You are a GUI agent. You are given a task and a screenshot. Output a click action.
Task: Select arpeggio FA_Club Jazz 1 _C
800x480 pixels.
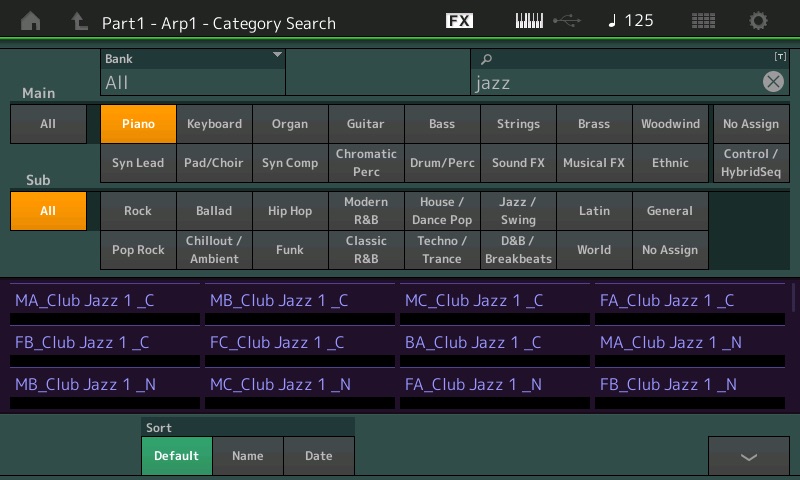[690, 304]
